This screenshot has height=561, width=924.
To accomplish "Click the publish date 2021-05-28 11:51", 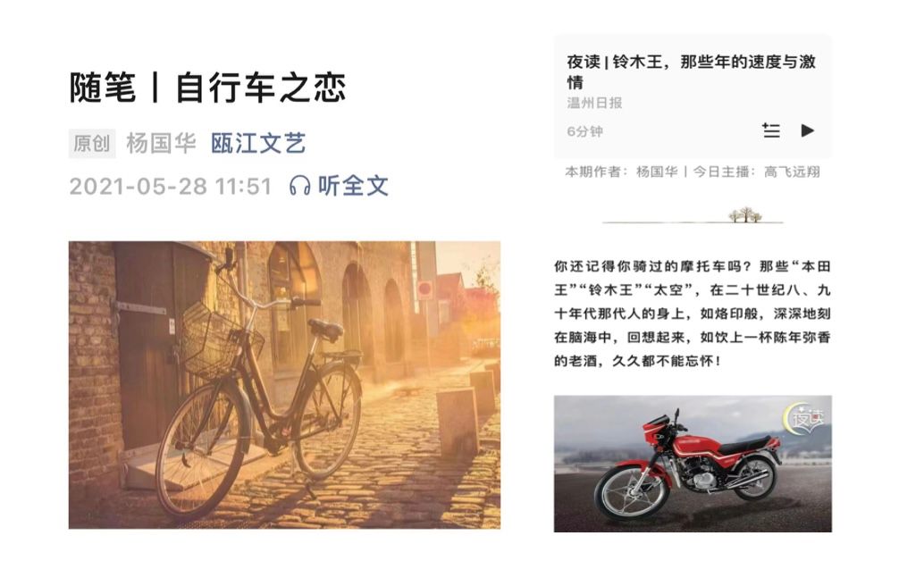I will click(171, 186).
